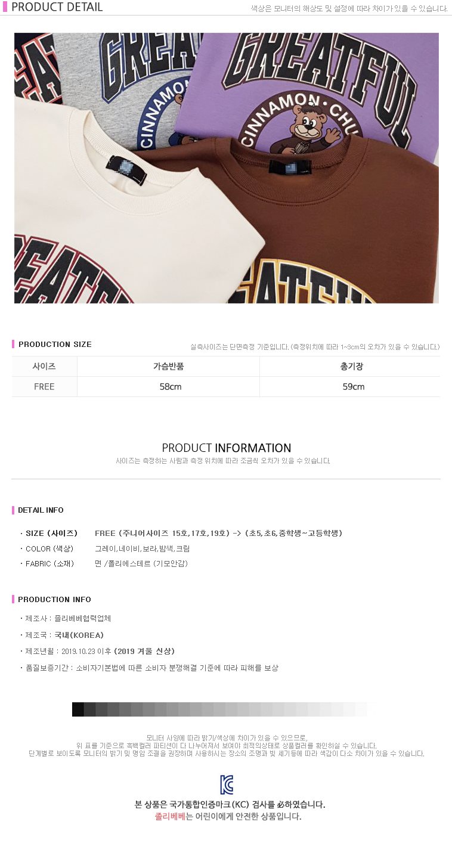
Task: Click the FREE size row cell
Action: point(44,387)
